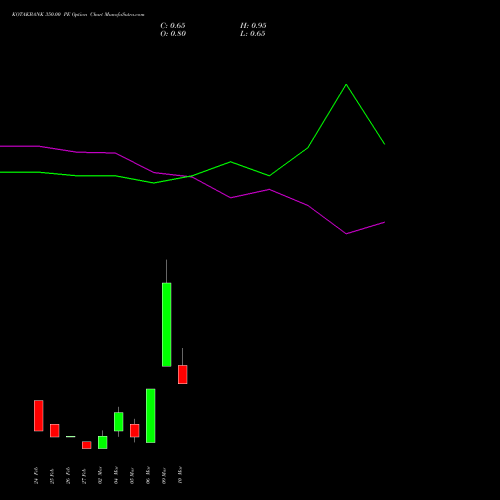Click the chart title KOTAKBANK PE Options
The height and width of the screenshot is (500, 500).
(x=78, y=15)
